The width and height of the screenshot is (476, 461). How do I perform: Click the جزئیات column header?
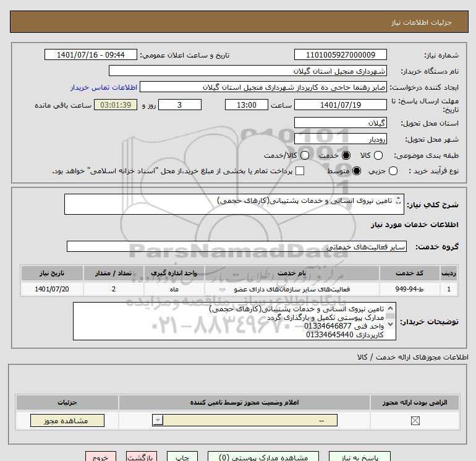67,402
